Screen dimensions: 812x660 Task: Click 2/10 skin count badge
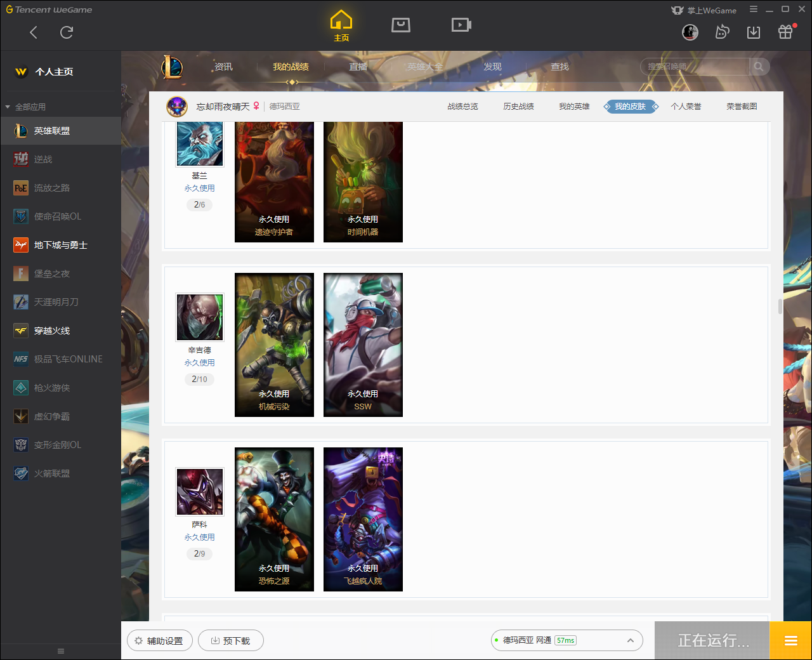pyautogui.click(x=199, y=379)
